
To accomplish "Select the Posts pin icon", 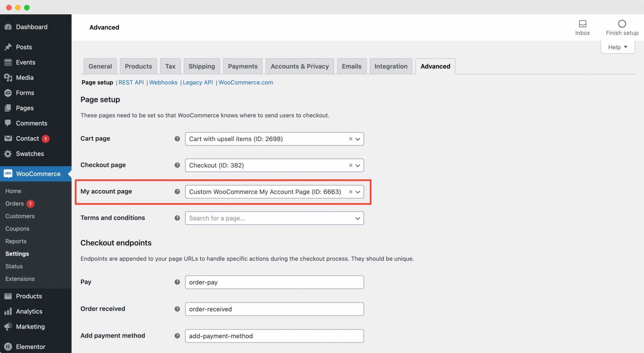I will click(9, 47).
